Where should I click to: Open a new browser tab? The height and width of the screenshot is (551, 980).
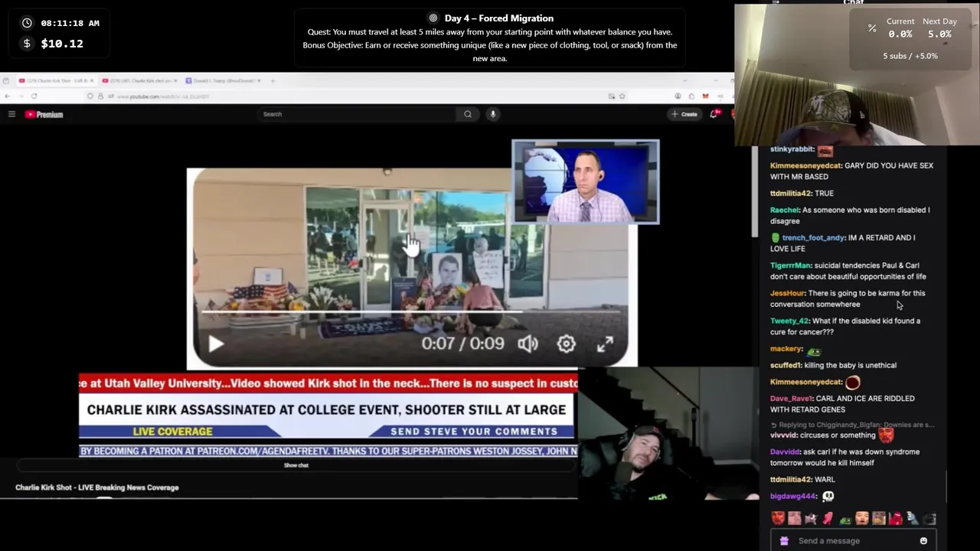pyautogui.click(x=273, y=80)
